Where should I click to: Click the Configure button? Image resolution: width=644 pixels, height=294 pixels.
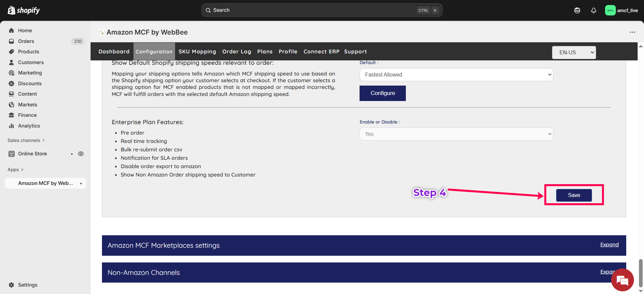(382, 93)
